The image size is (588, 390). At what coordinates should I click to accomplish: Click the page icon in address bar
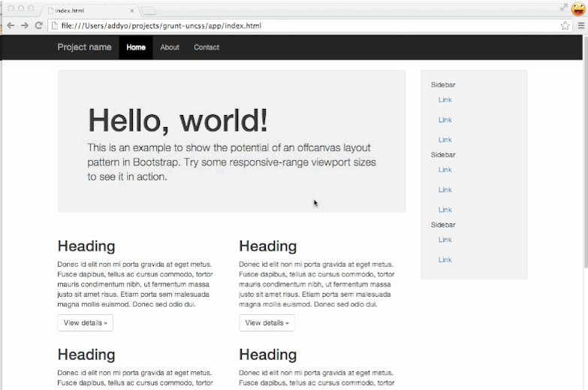55,26
